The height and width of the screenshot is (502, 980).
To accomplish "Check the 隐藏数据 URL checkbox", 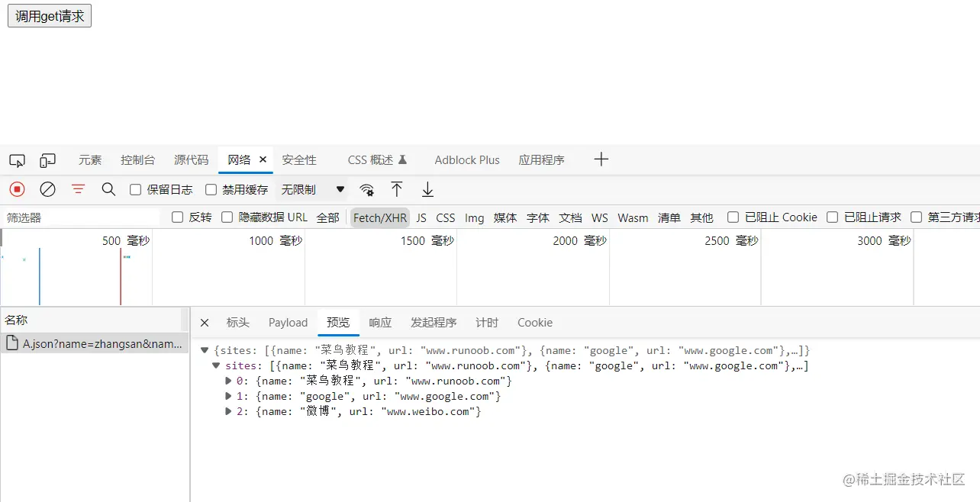I will (x=227, y=217).
